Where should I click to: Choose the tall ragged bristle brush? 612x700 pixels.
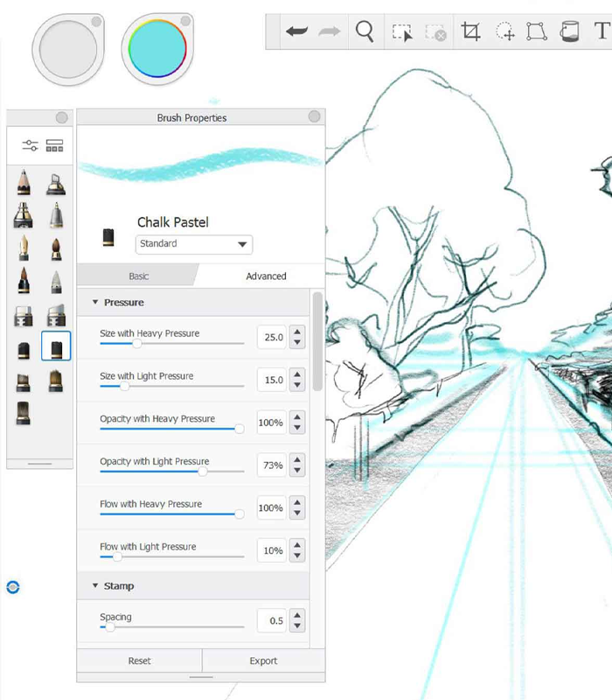56,381
